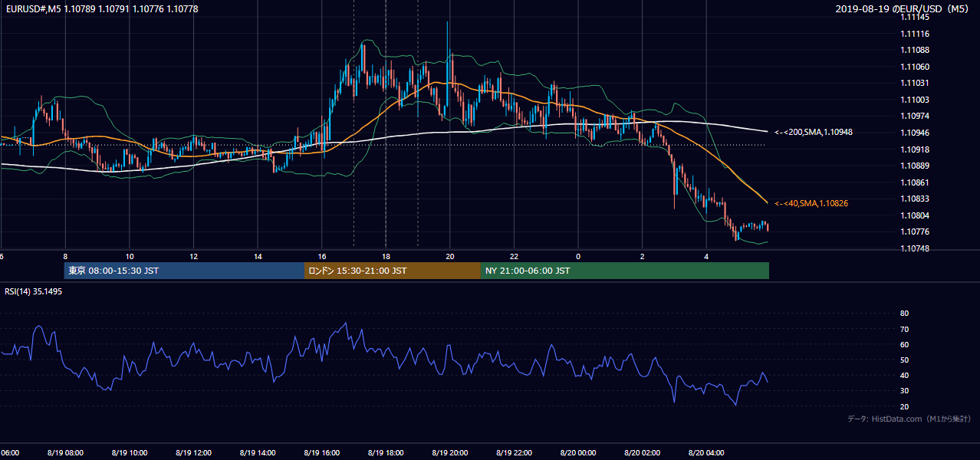Click the RSI scale value 50
Viewport: 980px width, 460px height.
(904, 360)
